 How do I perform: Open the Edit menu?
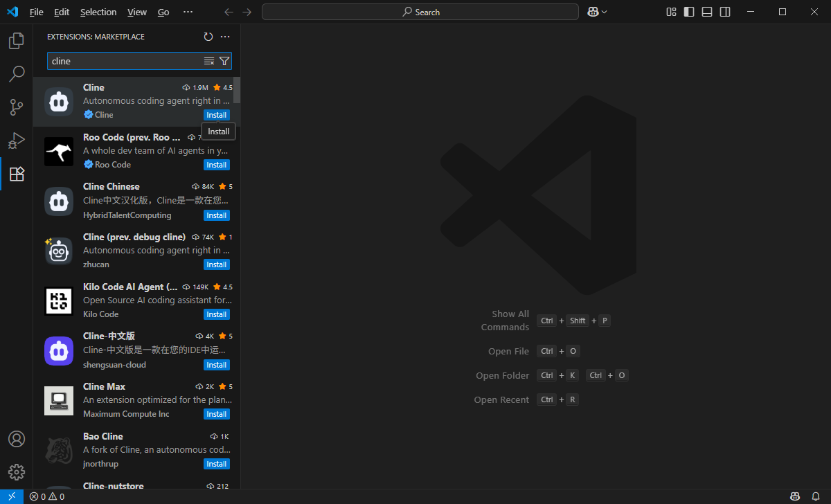coord(62,12)
